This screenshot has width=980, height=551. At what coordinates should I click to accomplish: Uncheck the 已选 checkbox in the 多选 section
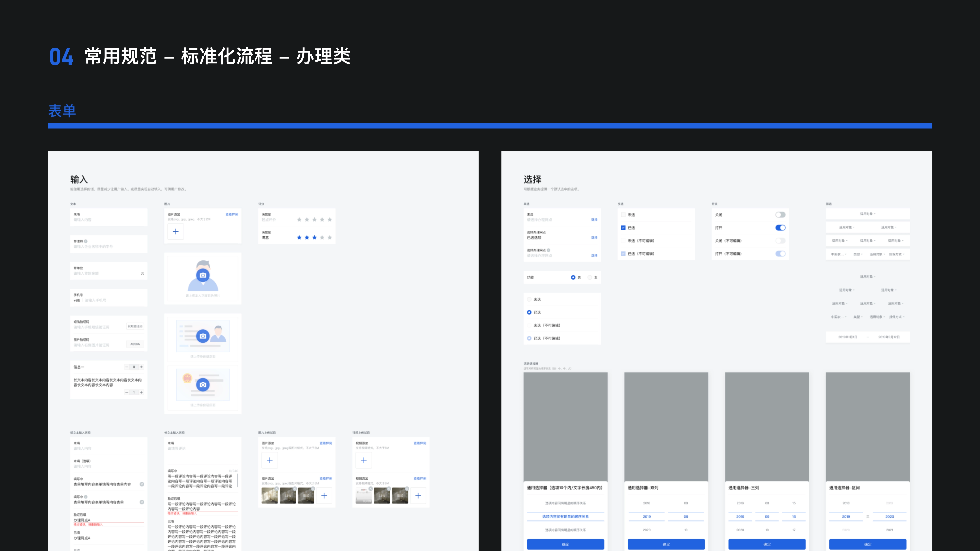coord(623,227)
